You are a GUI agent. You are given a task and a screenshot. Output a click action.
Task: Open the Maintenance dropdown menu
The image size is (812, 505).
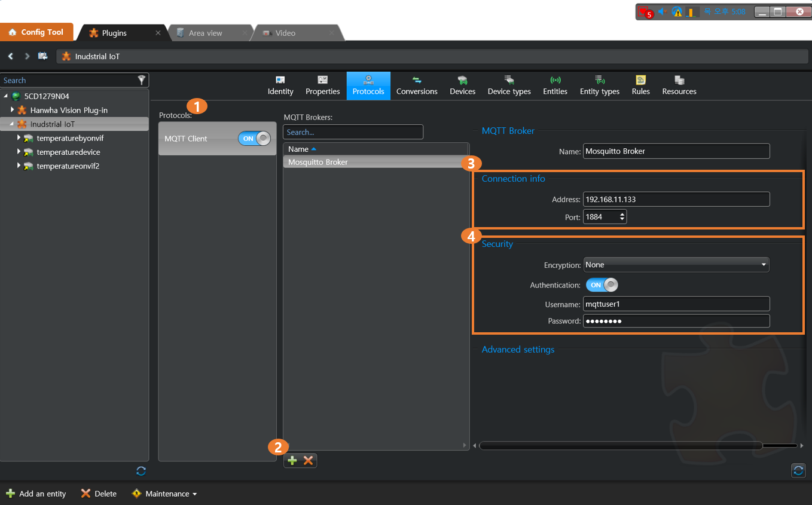164,494
